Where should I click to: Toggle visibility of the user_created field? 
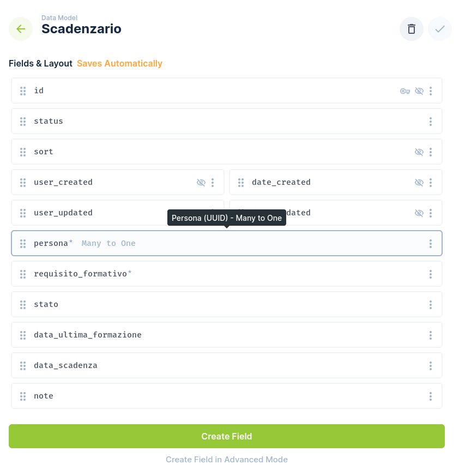tap(201, 182)
